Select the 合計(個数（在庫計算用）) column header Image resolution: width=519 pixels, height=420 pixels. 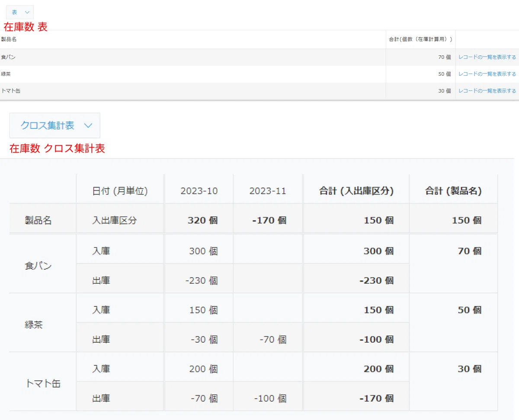[x=420, y=39]
